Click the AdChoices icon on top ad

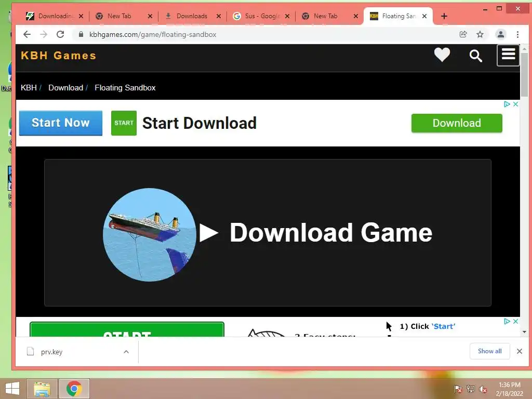coord(507,104)
